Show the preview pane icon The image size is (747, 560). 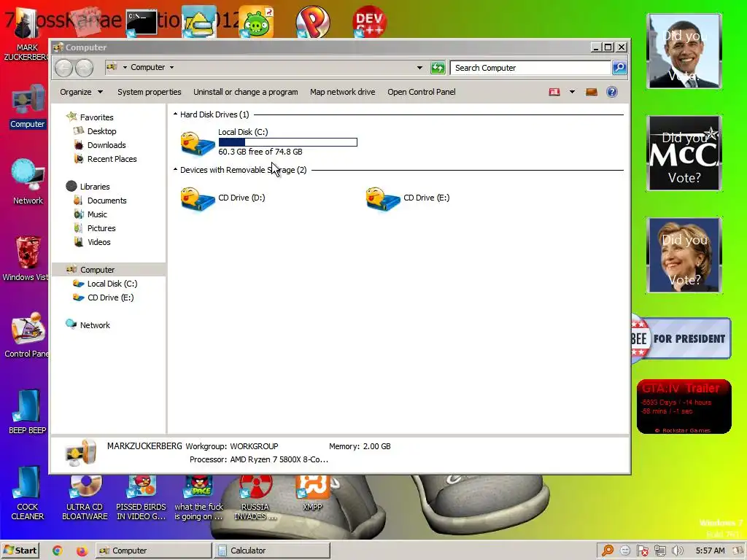(x=591, y=92)
